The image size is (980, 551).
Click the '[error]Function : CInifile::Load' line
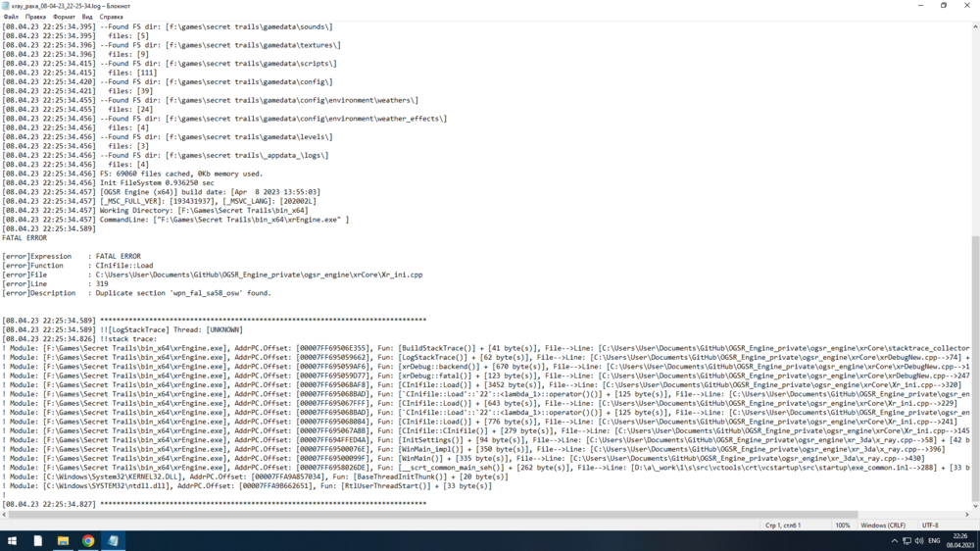77,266
